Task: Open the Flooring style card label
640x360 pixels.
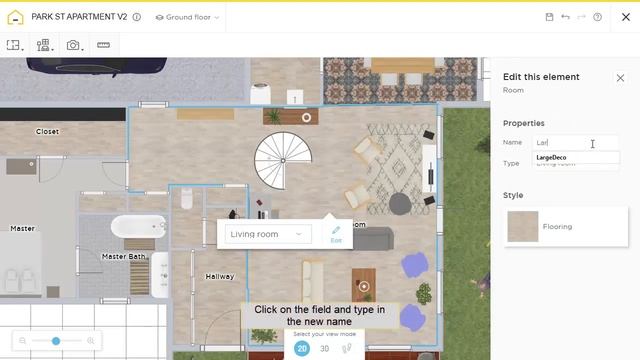Action: [x=557, y=227]
